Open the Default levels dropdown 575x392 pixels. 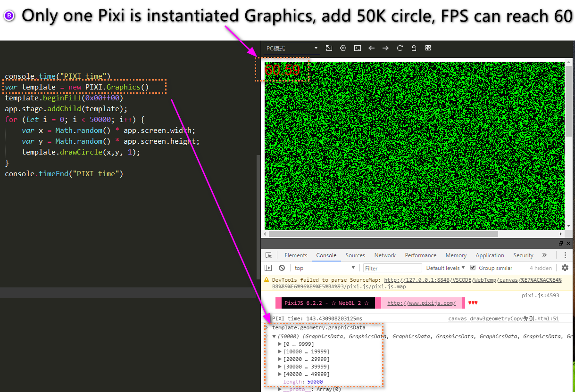click(444, 268)
